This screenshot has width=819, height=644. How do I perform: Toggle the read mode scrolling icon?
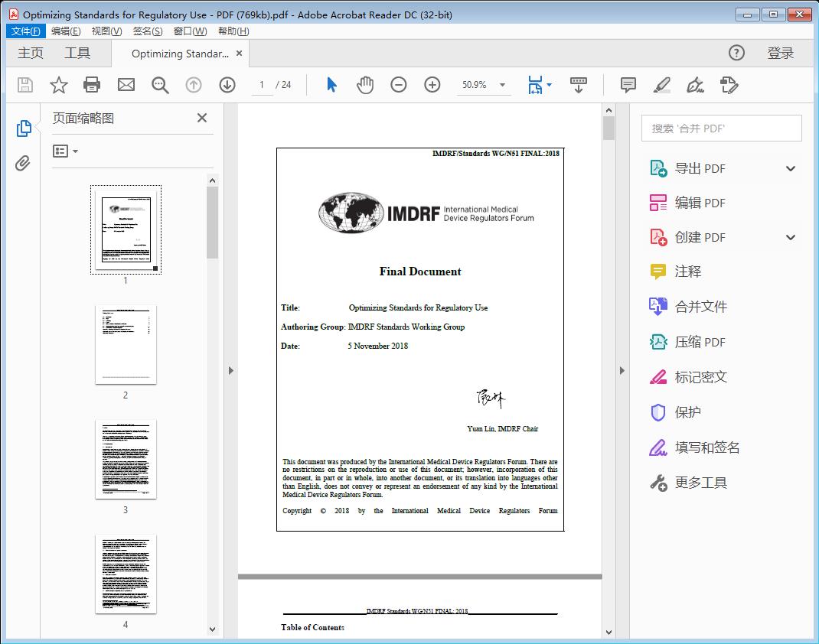578,85
